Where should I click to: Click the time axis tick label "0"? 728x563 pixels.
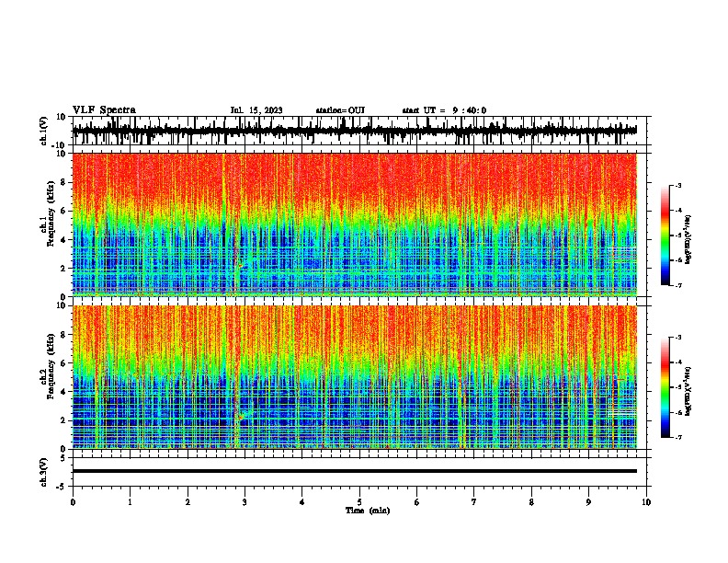coord(73,502)
